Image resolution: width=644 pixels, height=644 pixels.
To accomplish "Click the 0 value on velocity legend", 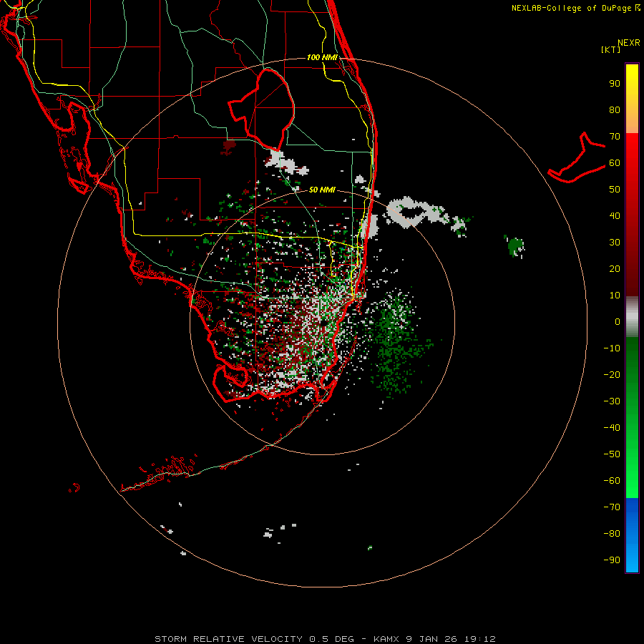I will 618,321.
